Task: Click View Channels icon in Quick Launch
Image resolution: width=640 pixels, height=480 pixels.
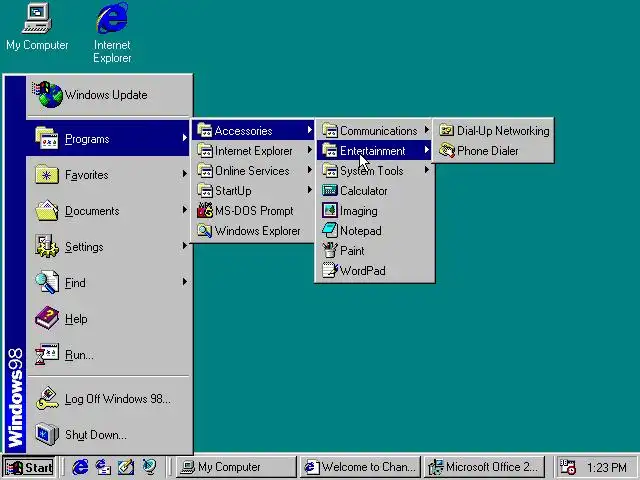Action: pos(149,467)
